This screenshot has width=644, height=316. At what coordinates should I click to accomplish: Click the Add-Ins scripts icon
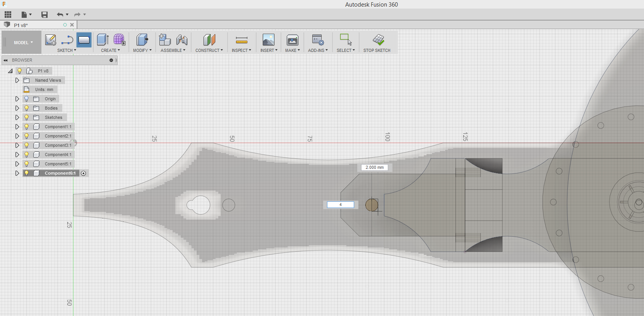pyautogui.click(x=318, y=39)
